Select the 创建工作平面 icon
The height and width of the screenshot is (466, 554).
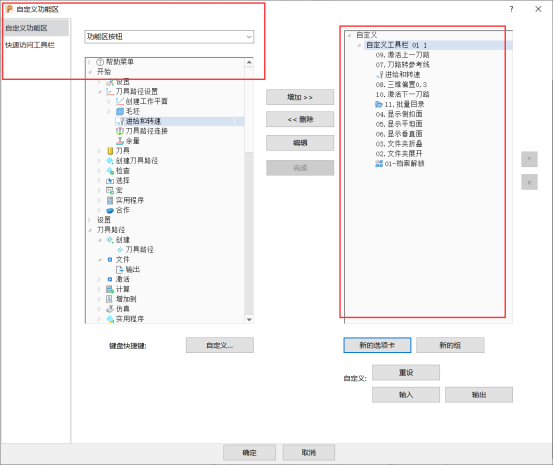(120, 102)
